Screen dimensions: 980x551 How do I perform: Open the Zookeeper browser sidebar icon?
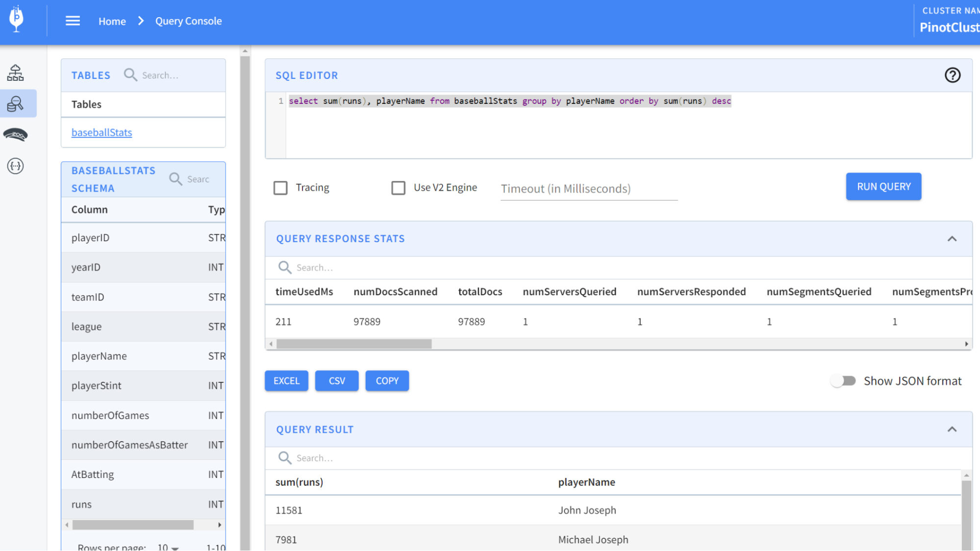click(15, 135)
